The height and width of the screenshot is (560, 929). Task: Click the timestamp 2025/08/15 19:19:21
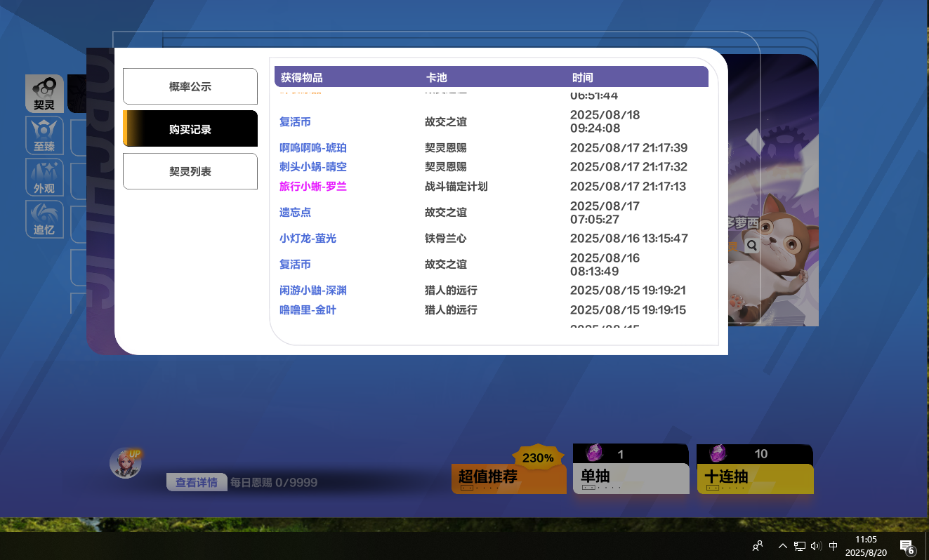628,290
